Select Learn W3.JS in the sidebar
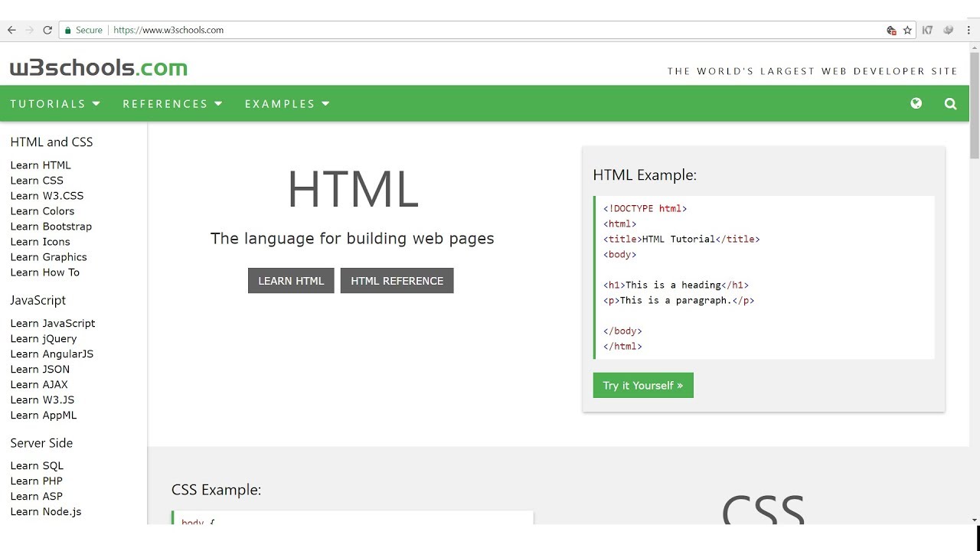 click(42, 400)
